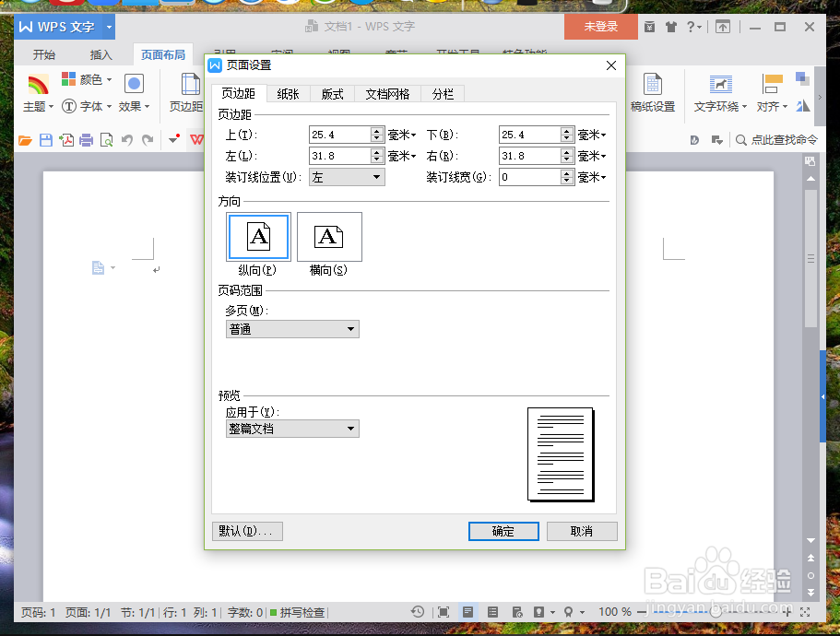Open the 效果 effects menu
This screenshot has height=636, width=840.
(x=134, y=93)
